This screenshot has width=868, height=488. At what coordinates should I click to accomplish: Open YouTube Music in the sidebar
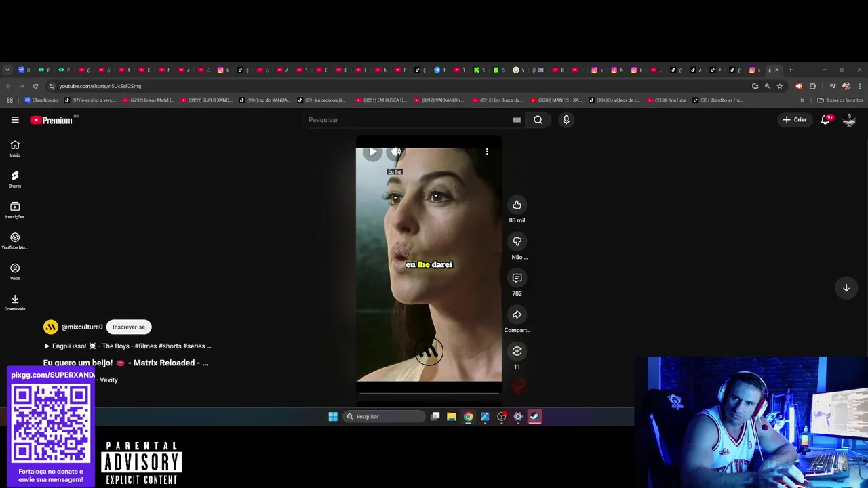(x=15, y=241)
